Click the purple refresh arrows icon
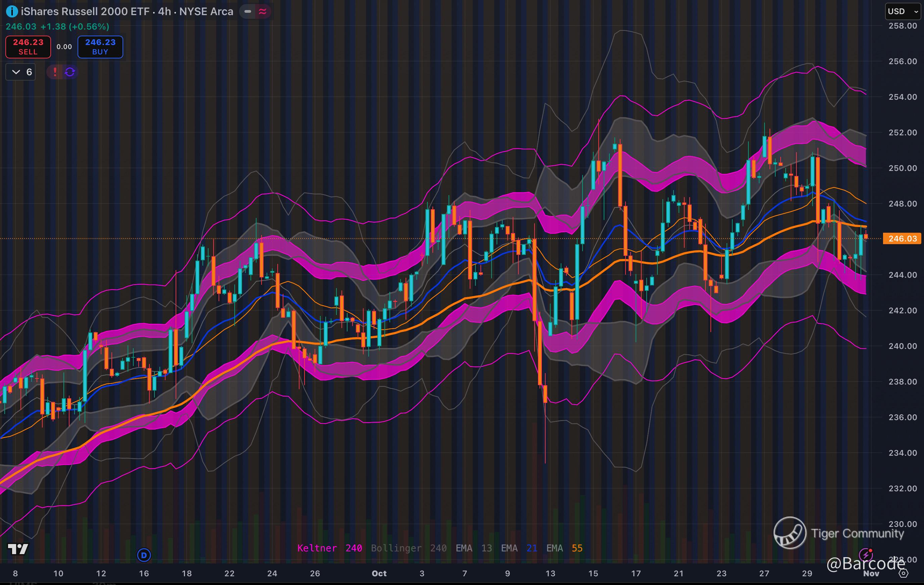 [70, 72]
